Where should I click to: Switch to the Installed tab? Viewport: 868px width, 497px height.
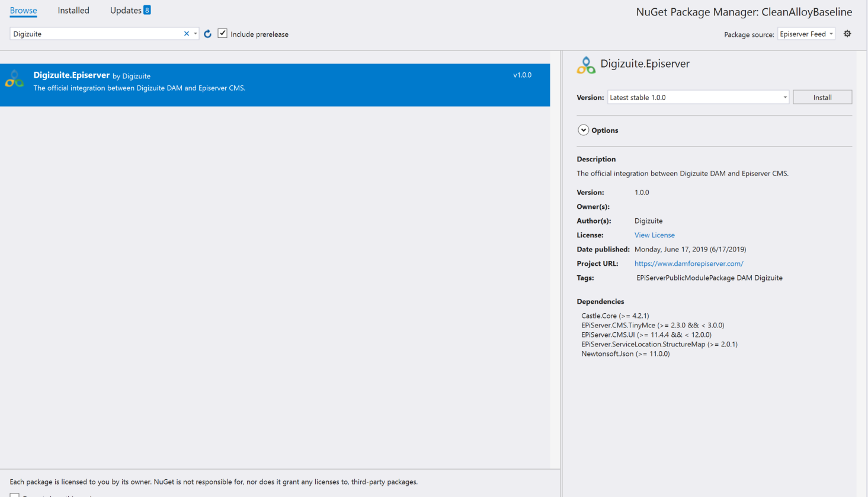coord(73,11)
